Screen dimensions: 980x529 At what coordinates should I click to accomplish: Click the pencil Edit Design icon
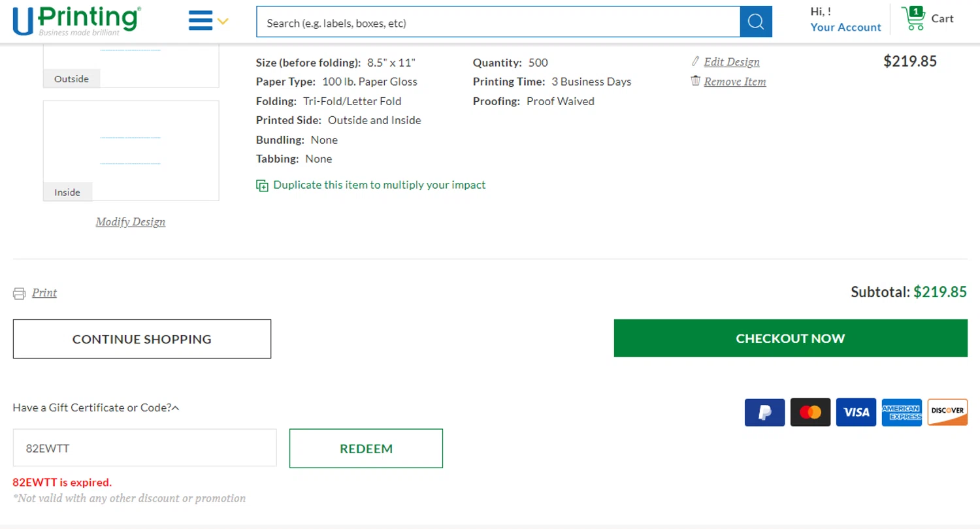coord(696,62)
